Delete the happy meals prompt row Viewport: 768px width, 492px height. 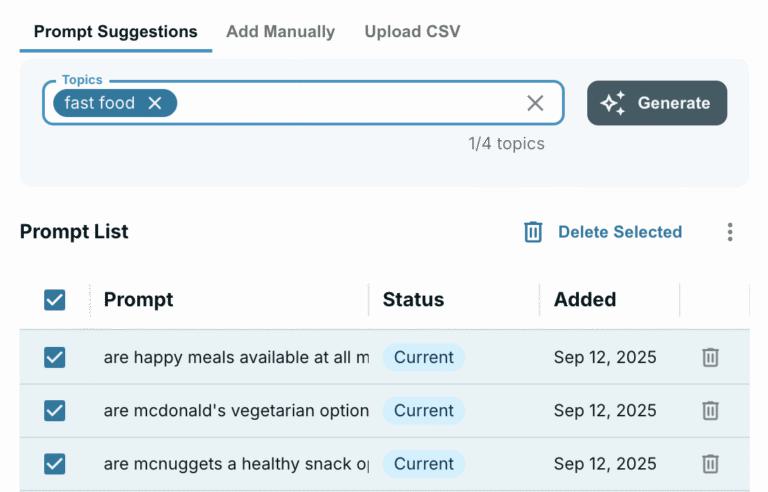pyautogui.click(x=710, y=357)
